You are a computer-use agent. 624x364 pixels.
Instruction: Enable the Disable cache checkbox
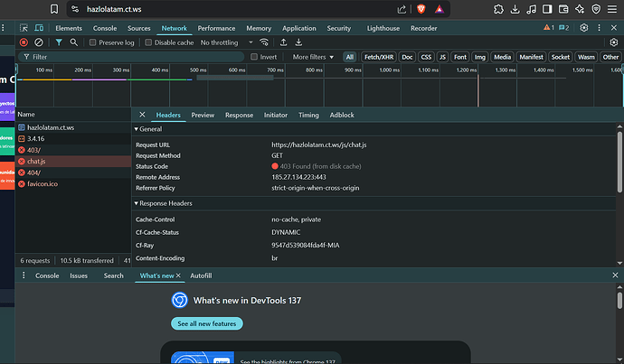148,42
